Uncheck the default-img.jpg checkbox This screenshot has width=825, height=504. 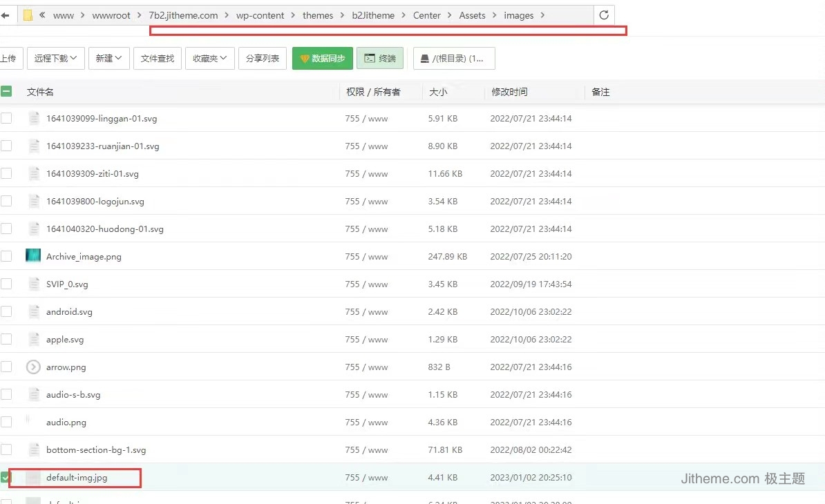coord(6,477)
